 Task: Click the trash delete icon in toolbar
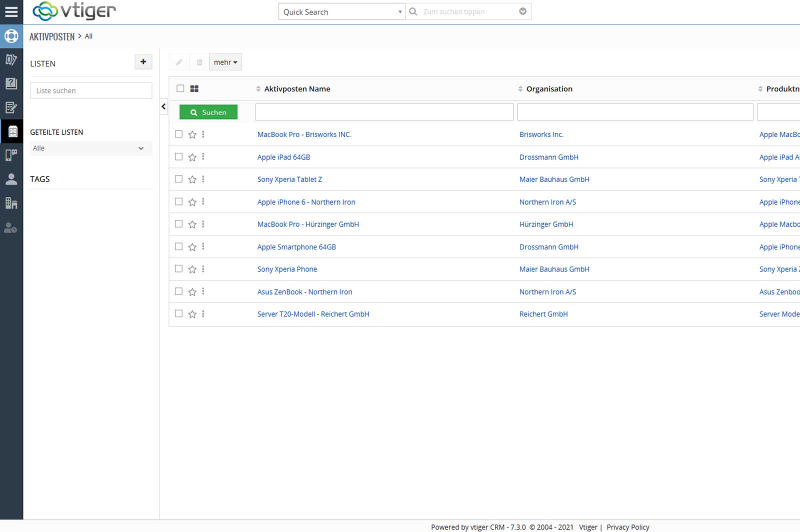pyautogui.click(x=199, y=62)
